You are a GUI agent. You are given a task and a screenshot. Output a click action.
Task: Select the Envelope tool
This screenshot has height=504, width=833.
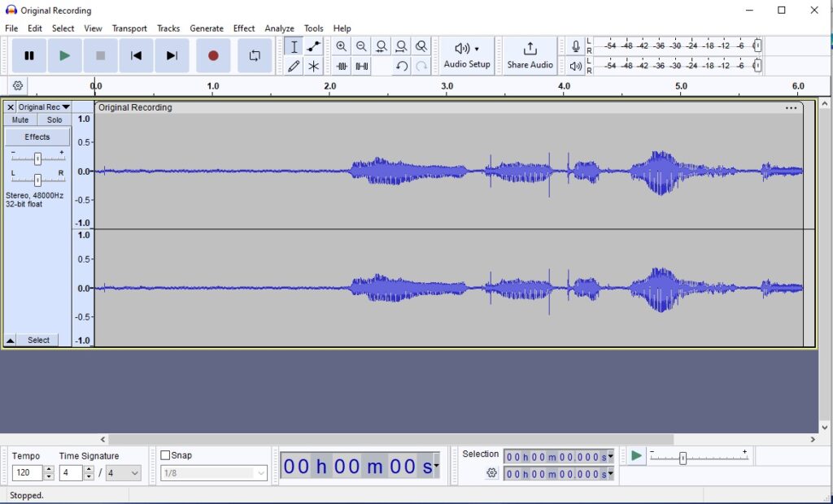click(313, 47)
